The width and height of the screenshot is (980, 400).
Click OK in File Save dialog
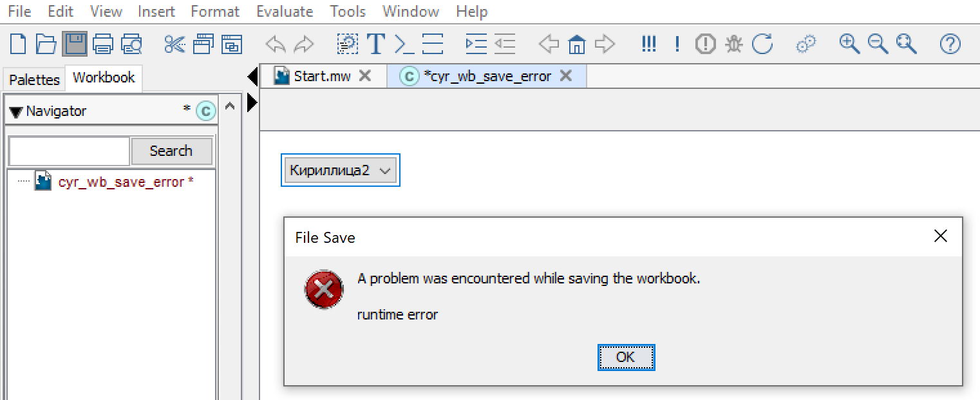tap(625, 357)
